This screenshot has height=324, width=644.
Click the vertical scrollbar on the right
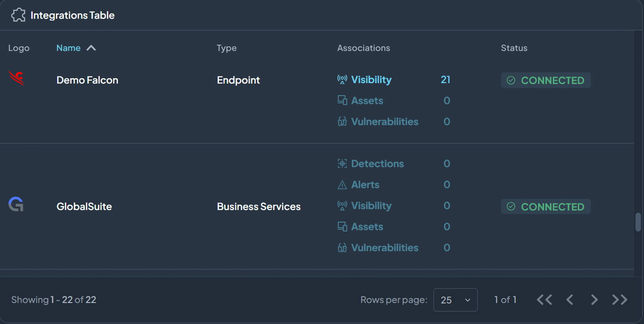point(638,221)
